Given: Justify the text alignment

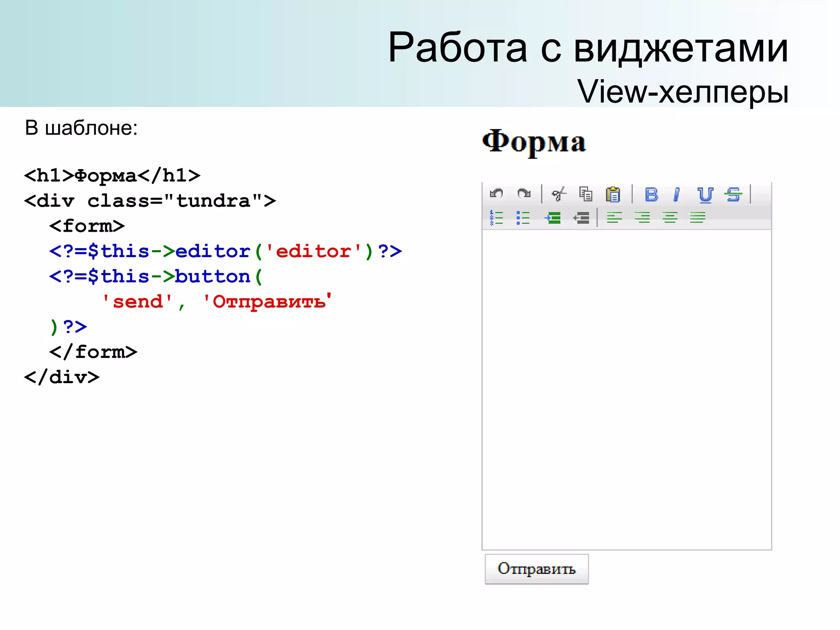Looking at the screenshot, I should pos(698,217).
